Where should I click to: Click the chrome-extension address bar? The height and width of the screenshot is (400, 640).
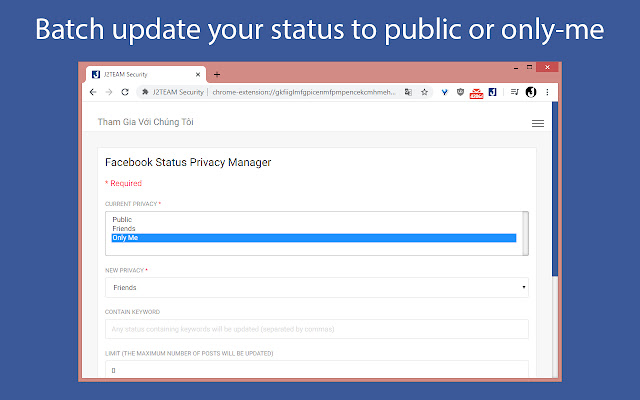click(x=300, y=92)
